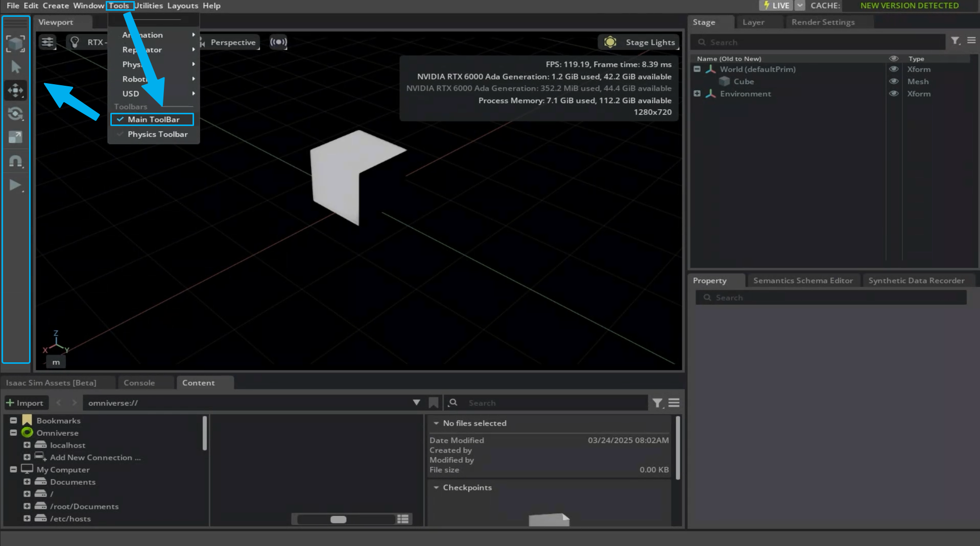Click the Import button

pos(26,403)
